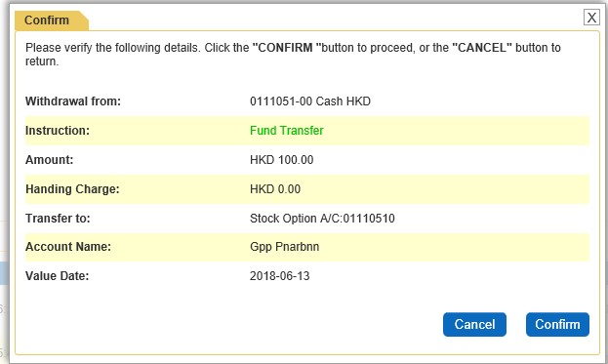Click the Amount label
The width and height of the screenshot is (608, 364).
49,160
